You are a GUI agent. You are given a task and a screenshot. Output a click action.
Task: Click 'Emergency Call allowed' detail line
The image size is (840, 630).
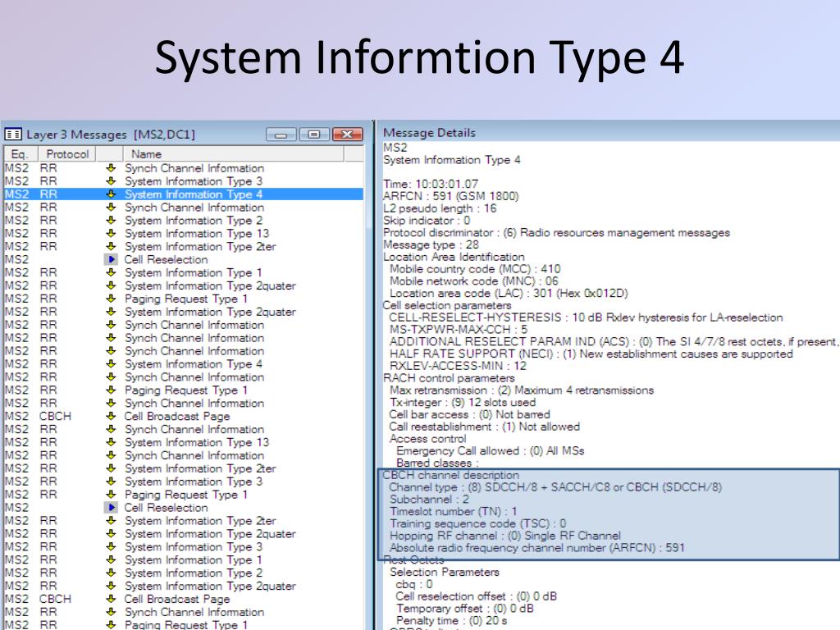pyautogui.click(x=491, y=451)
